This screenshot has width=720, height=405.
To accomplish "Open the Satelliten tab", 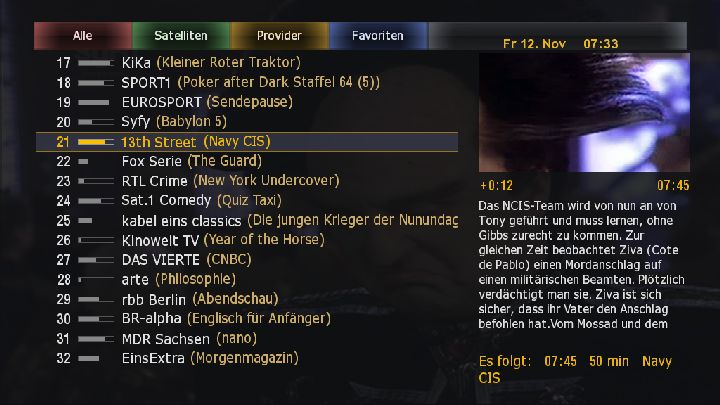I will click(x=181, y=35).
